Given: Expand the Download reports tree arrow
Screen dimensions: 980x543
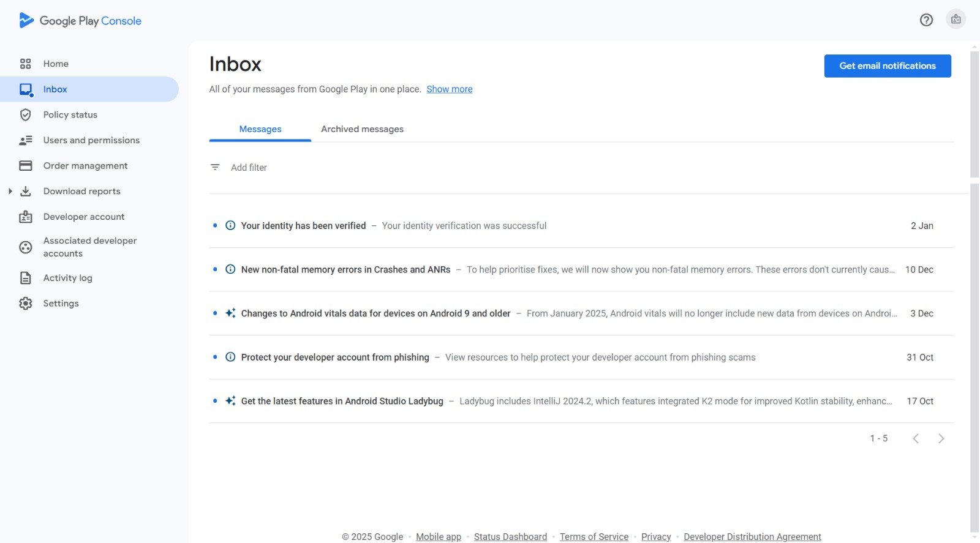Looking at the screenshot, I should [x=10, y=191].
